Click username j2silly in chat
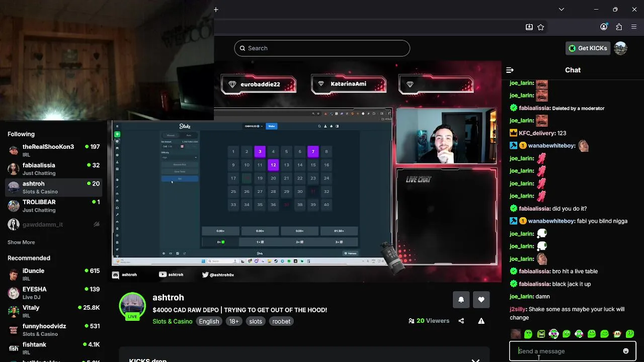Screen dimensions: 644x362 [518, 309]
